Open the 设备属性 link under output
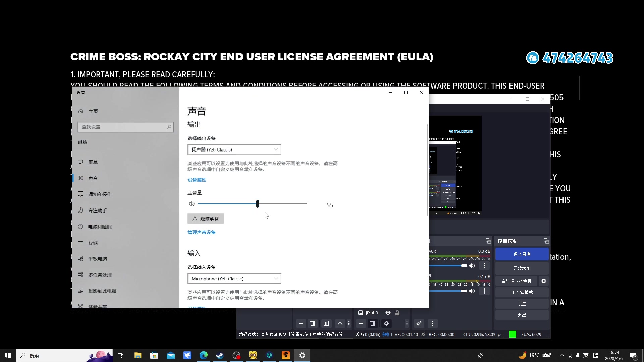Screen dimensions: 644x362 coord(197,180)
